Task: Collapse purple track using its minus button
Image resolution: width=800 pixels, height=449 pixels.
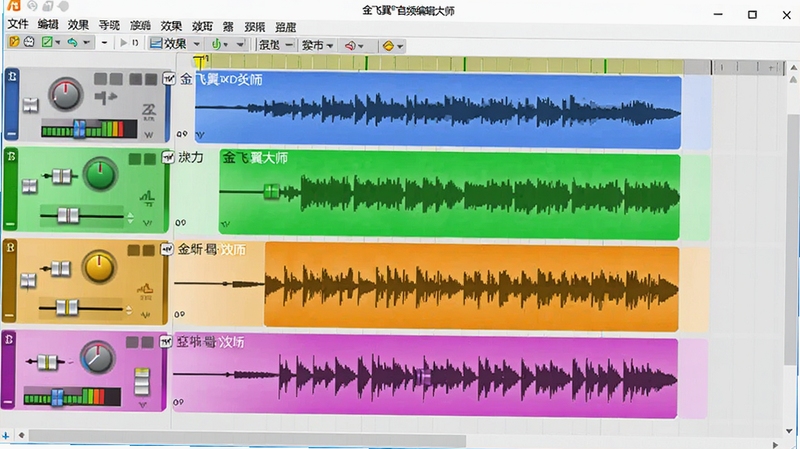Action: pos(8,402)
